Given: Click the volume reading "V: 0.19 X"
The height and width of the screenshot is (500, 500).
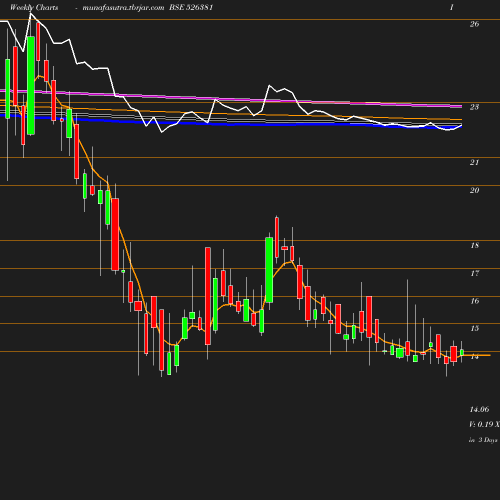Looking at the screenshot, I should coord(484,424).
